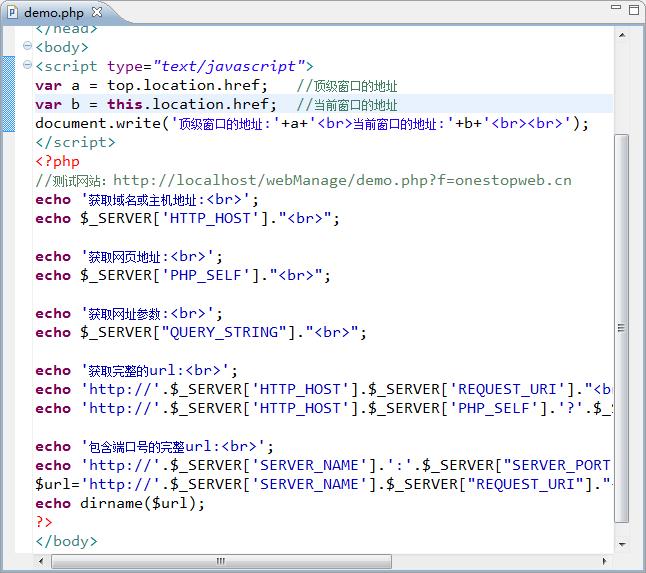
Task: Click the vertical scrollbar up arrow
Action: (x=622, y=35)
